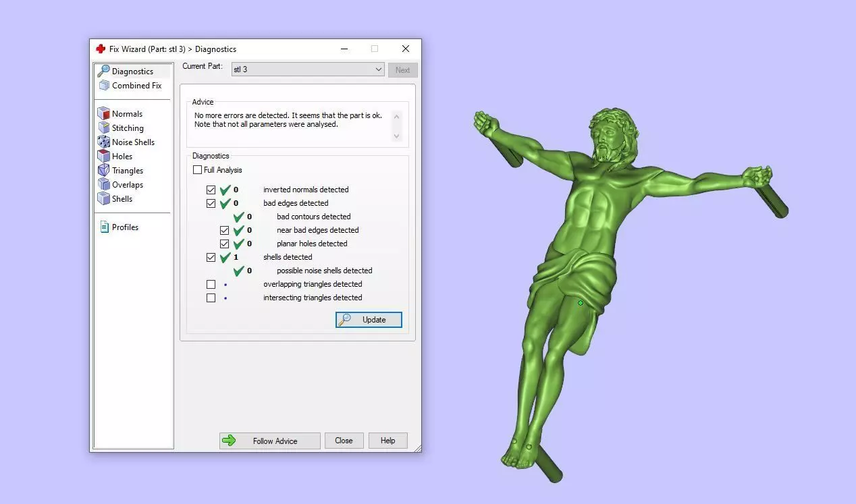856x504 pixels.
Task: Click the Help button
Action: [387, 441]
